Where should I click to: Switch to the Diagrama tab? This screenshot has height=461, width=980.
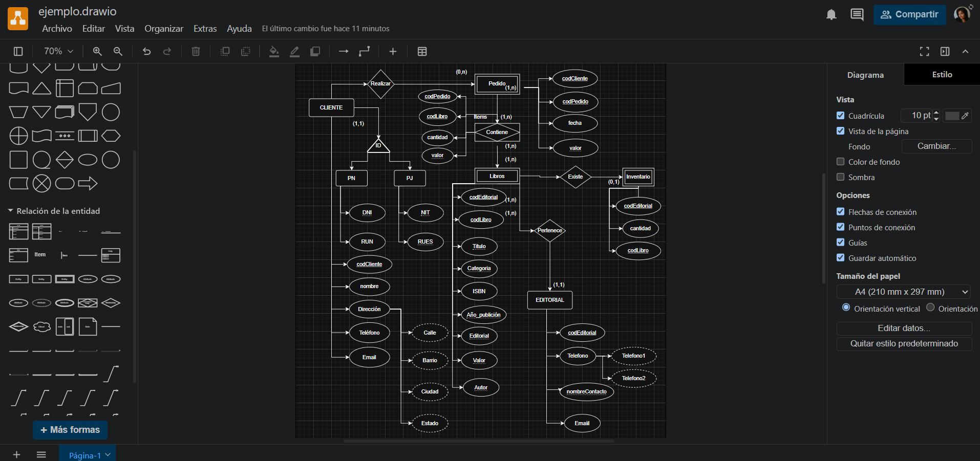[865, 75]
